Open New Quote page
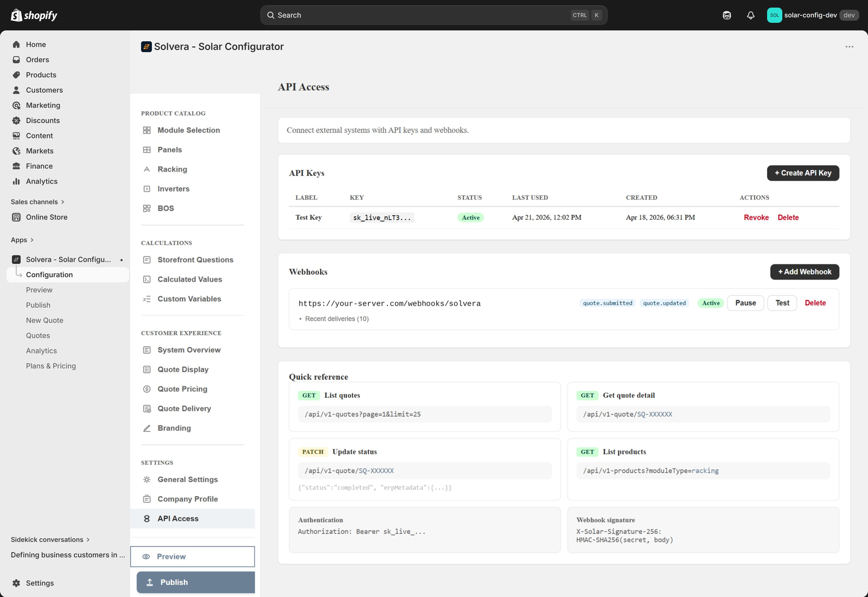 pyautogui.click(x=44, y=320)
